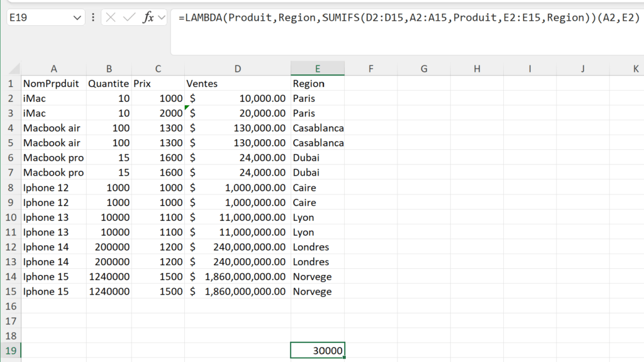Click the Quantite header cell
Viewport: 644px width, 362px height.
(x=109, y=84)
